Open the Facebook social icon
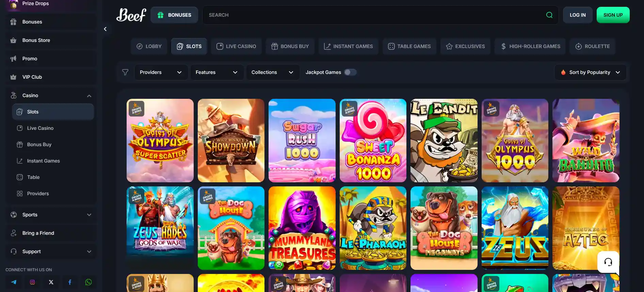644x292 pixels. (x=70, y=282)
